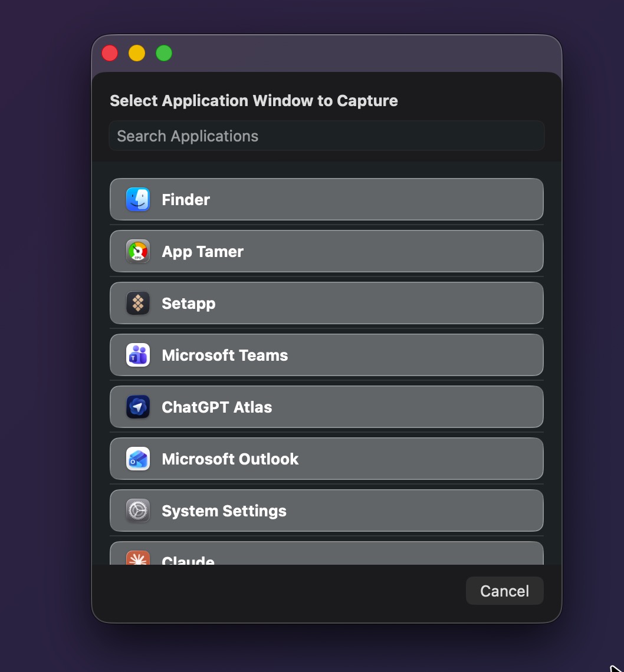
Task: Select the System Settings row
Action: pyautogui.click(x=326, y=510)
